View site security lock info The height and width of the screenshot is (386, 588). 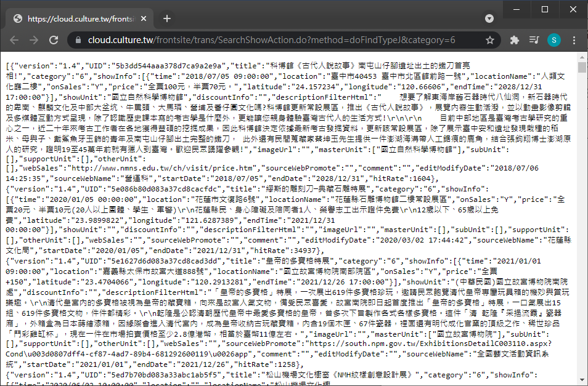[78, 40]
